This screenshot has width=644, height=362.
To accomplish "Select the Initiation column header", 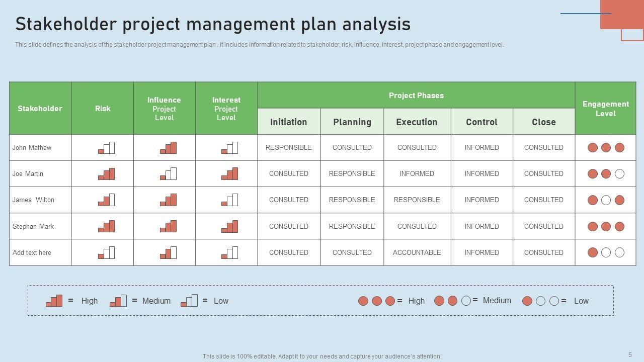I will tap(288, 122).
